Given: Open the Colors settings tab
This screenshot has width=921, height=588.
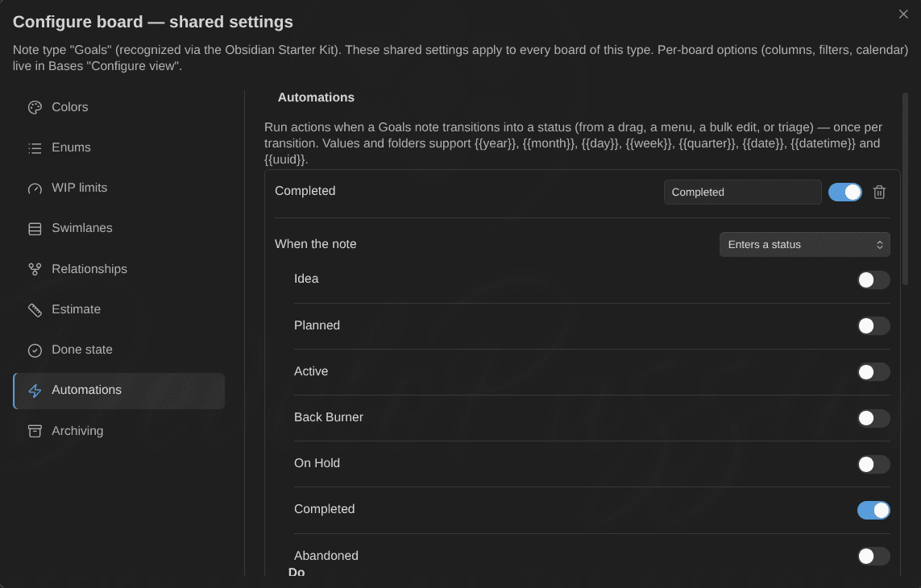Looking at the screenshot, I should (x=118, y=107).
